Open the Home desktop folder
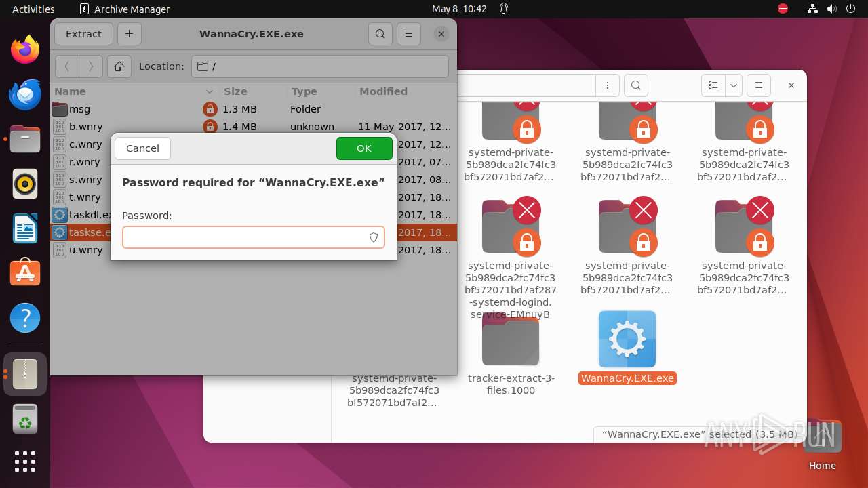Viewport: 868px width, 488px height. pos(823,445)
